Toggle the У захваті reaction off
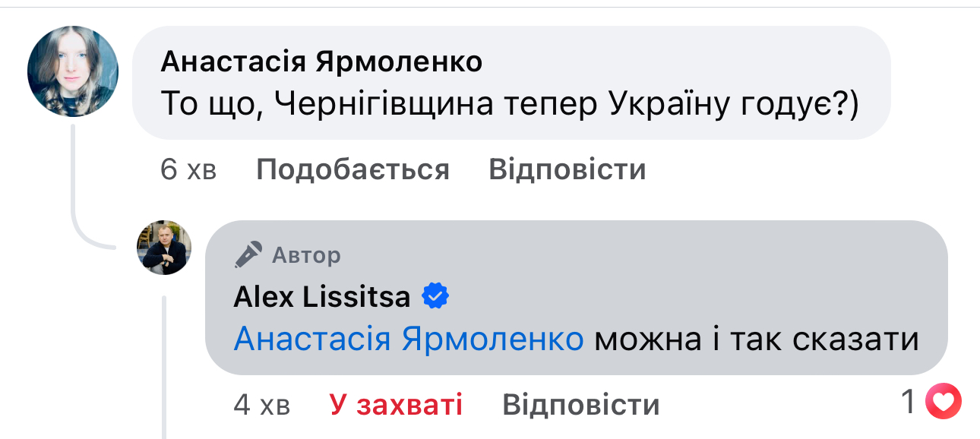The width and height of the screenshot is (980, 439). pos(396,405)
